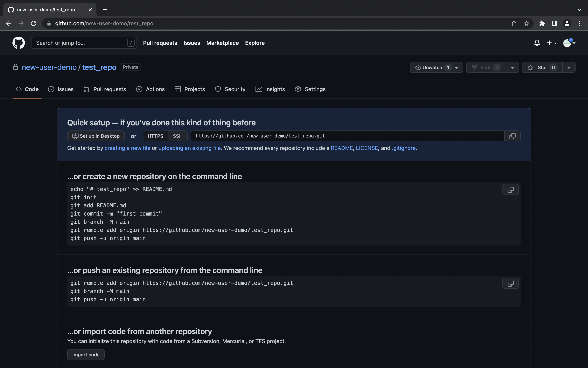Reload the current page
The width and height of the screenshot is (588, 368).
click(x=33, y=23)
